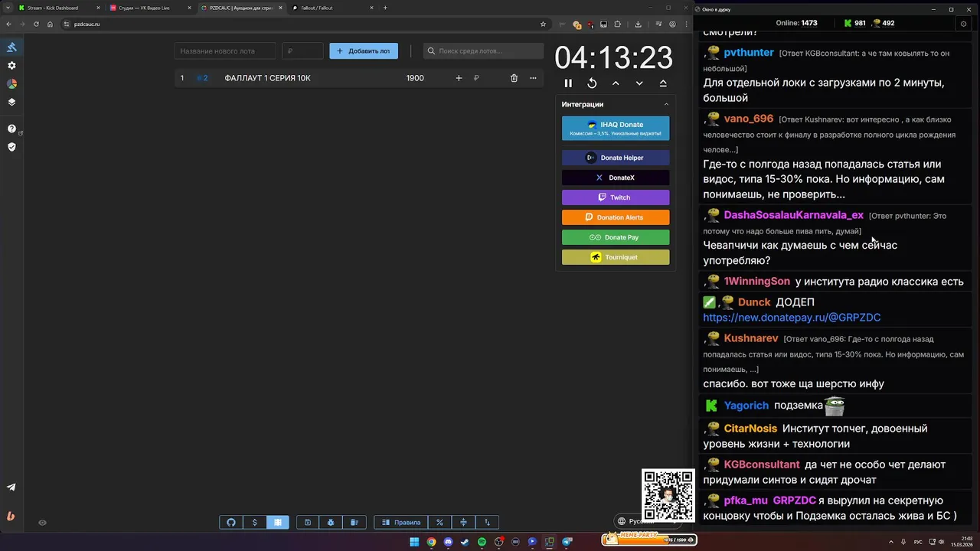Focus the Название нового лота field
This screenshot has height=551, width=980.
[225, 51]
